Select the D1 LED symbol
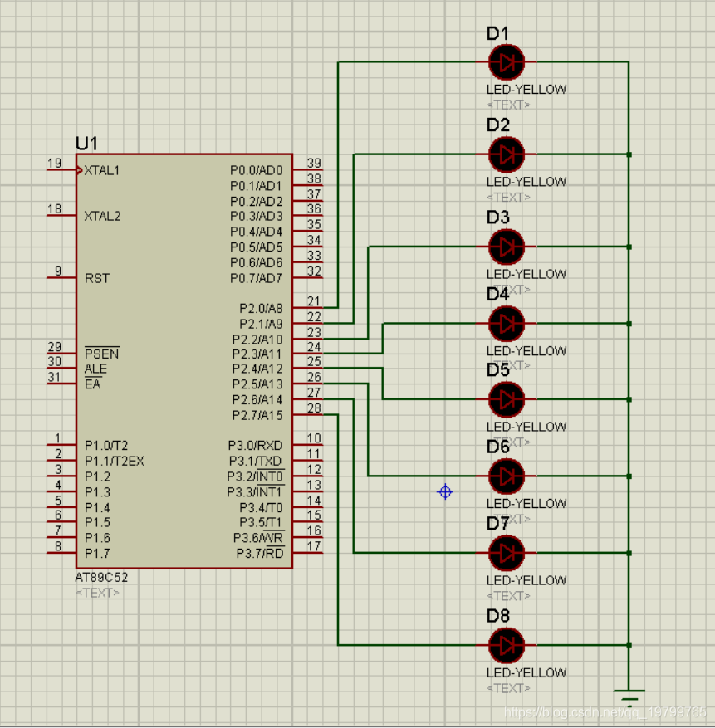The width and height of the screenshot is (715, 728). [x=507, y=61]
